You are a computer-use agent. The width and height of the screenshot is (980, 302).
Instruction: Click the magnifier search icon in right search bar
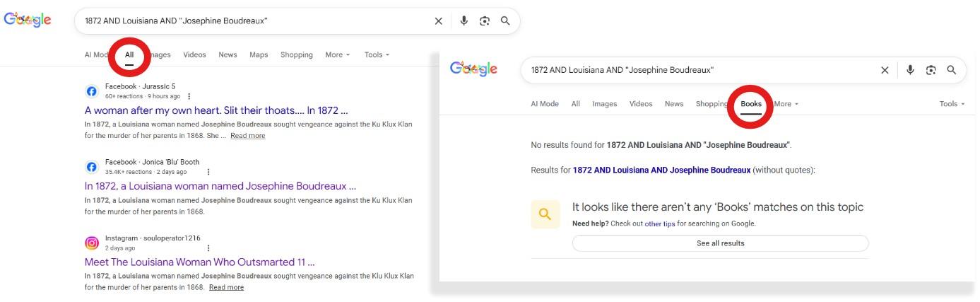point(952,70)
